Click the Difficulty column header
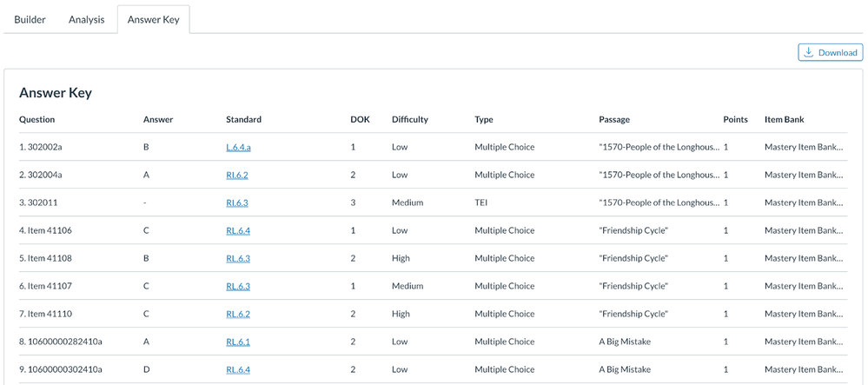Screen dimensions: 868x385 (410, 119)
